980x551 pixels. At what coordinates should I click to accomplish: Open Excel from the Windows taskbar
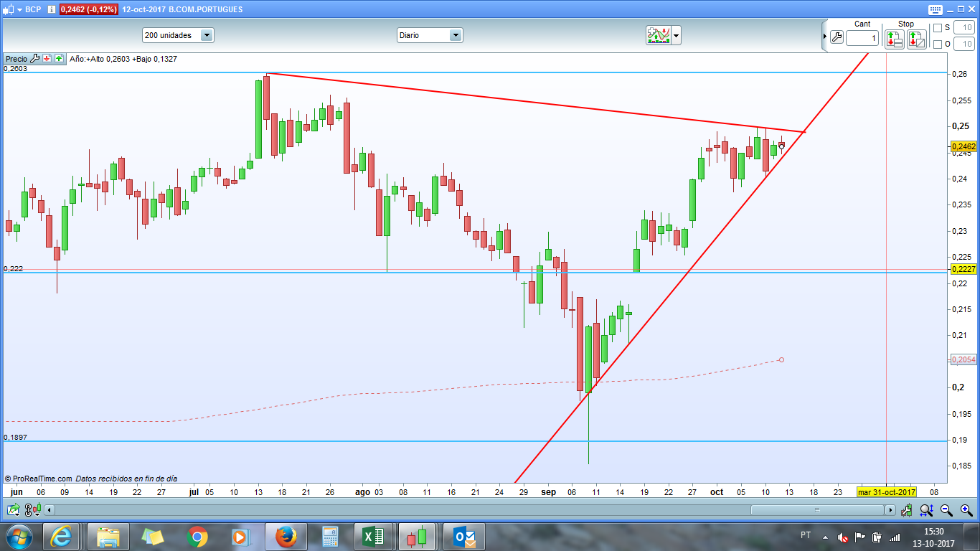[374, 537]
